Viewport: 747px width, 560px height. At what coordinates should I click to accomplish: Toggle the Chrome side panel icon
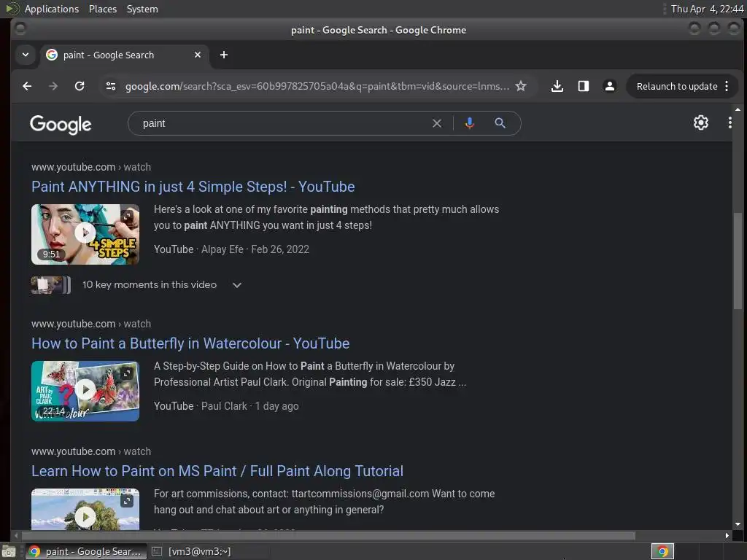coord(583,86)
